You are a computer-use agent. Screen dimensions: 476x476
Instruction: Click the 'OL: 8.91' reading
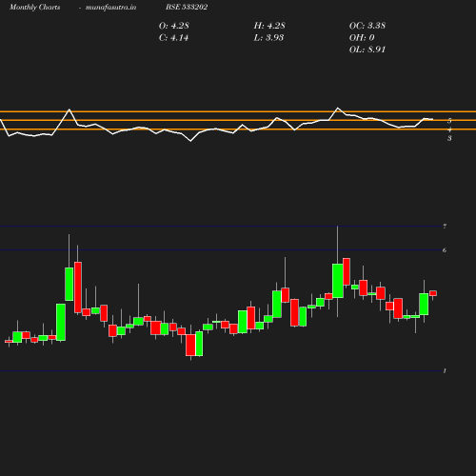367,50
